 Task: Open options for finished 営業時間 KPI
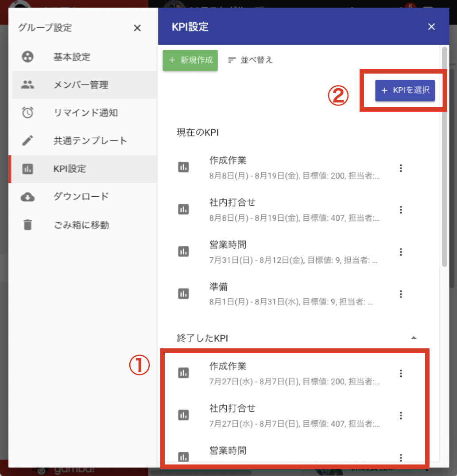(401, 457)
